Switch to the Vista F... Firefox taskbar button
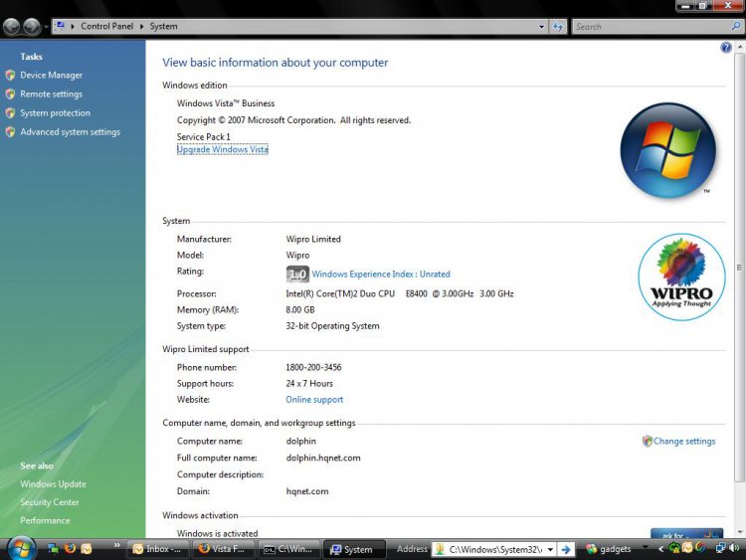The height and width of the screenshot is (560, 746). [x=223, y=549]
